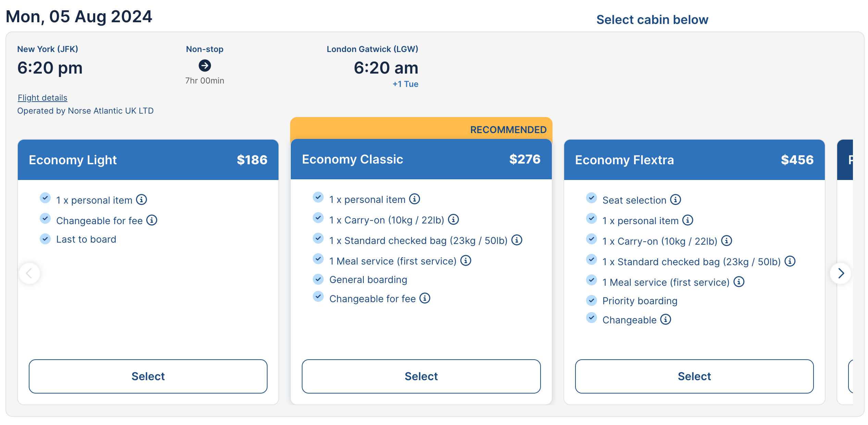This screenshot has height=425, width=868.
Task: Show info for Economy Flextra Changeable
Action: [666, 319]
